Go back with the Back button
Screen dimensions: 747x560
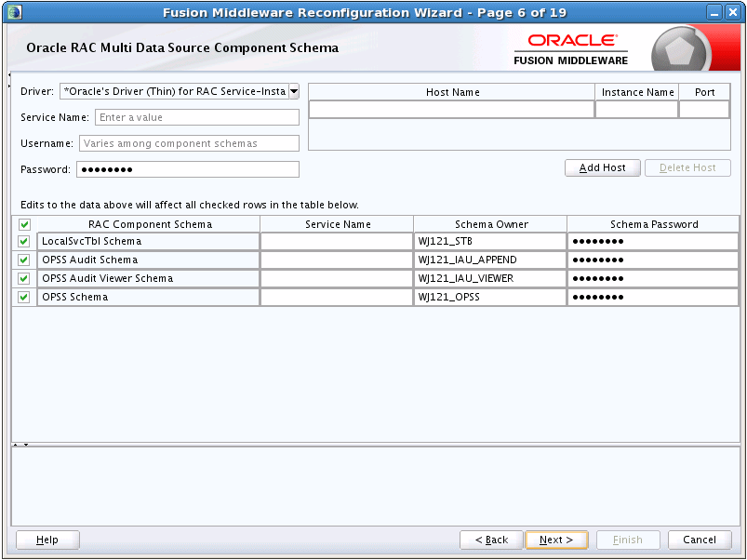pos(491,540)
